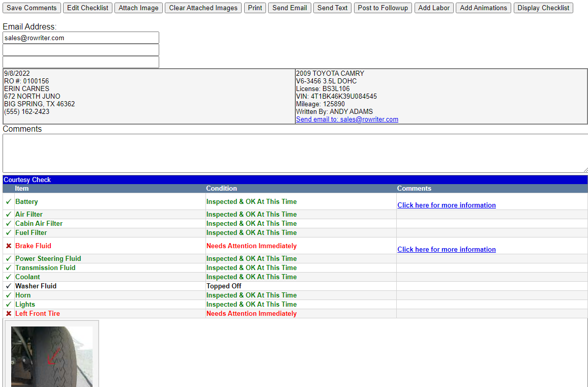Click Add Animations button
This screenshot has height=387, width=588.
point(483,8)
